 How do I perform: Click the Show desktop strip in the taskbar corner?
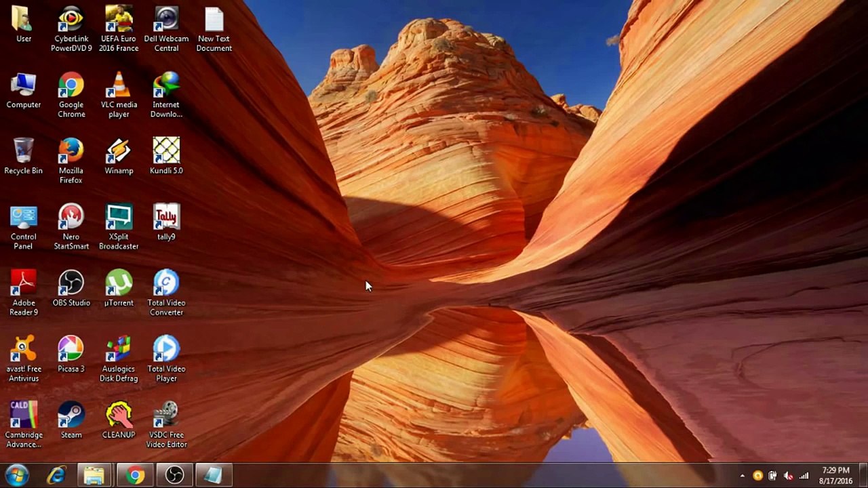pos(864,475)
